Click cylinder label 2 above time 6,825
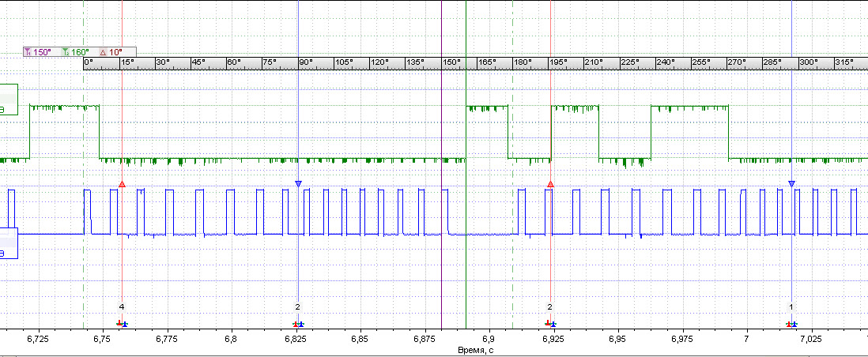The height and width of the screenshot is (357, 868). [298, 306]
